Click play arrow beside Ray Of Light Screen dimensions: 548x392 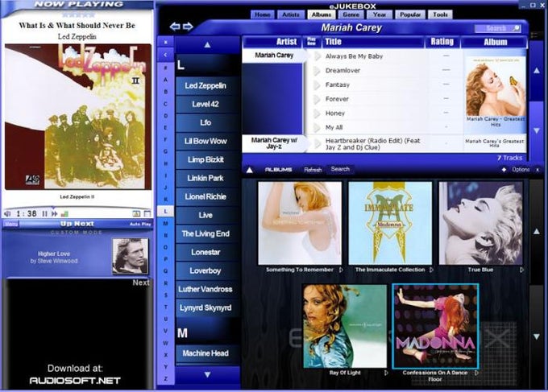386,373
